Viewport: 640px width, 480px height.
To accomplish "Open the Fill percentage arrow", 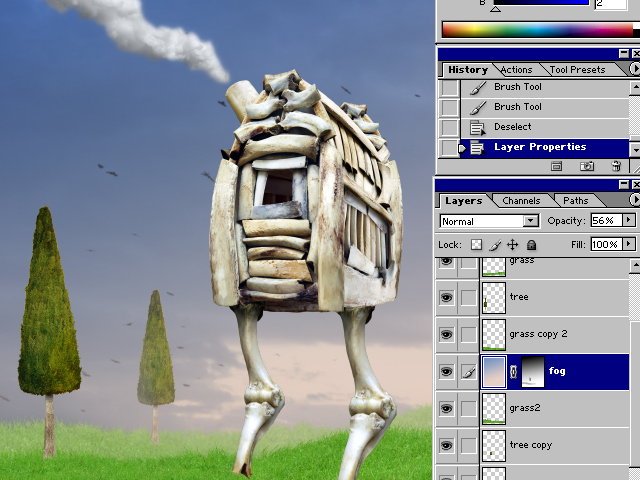I will coord(629,244).
